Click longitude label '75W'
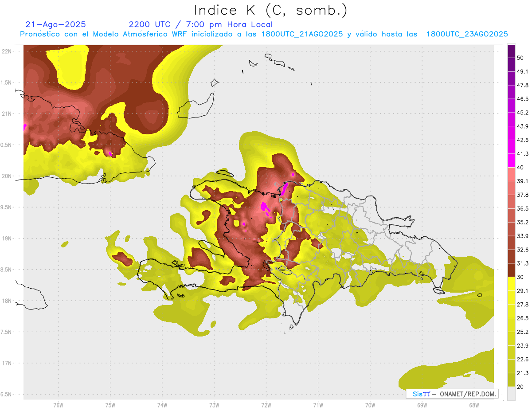This screenshot has width=532, height=411. 110,405
